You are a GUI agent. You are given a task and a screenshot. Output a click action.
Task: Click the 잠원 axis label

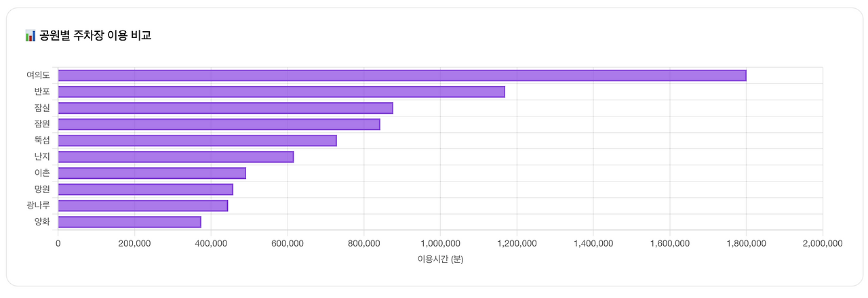(42, 124)
